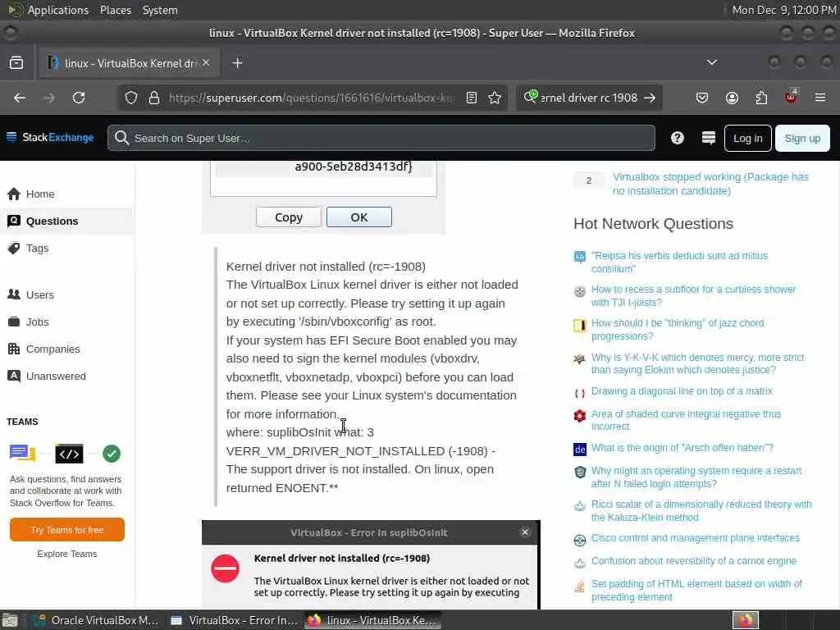
Task: Open 'Ricci scalar' Kaluza-Klein question
Action: (x=701, y=510)
